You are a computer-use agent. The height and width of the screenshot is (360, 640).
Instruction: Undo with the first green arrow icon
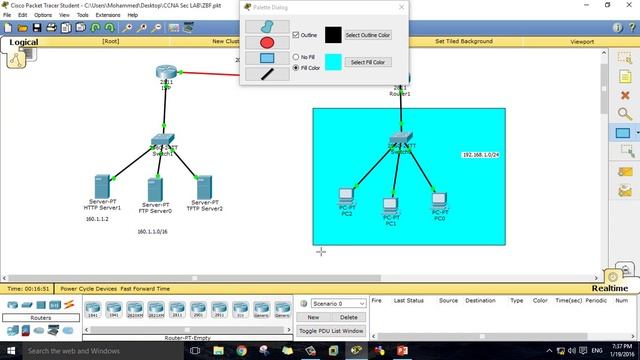[95, 28]
